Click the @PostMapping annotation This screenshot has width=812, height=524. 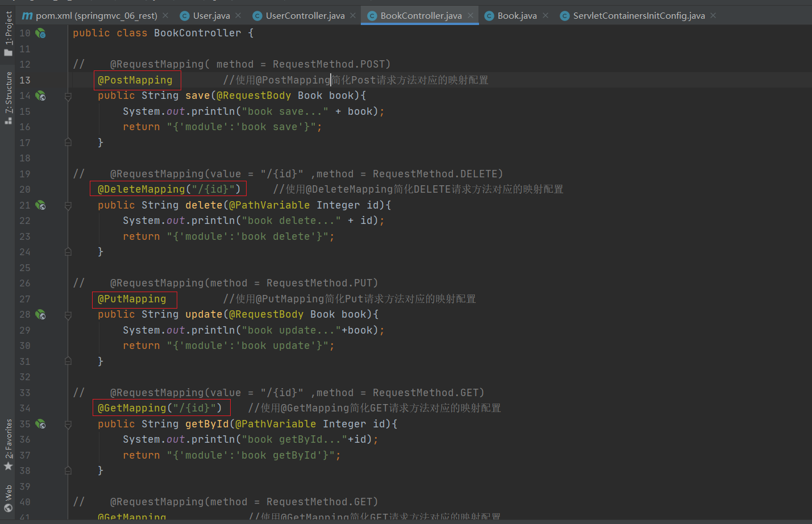point(135,80)
